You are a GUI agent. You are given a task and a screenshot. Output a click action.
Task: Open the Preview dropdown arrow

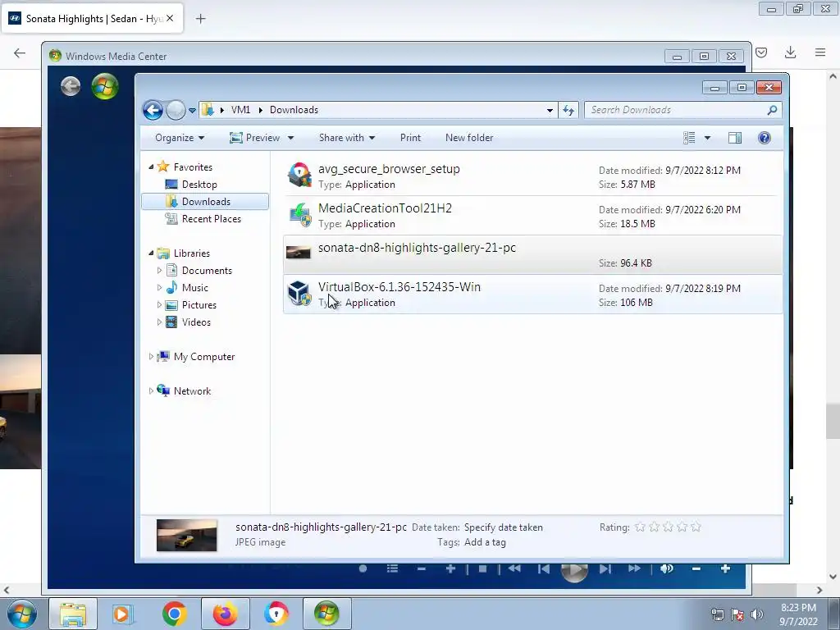click(x=291, y=138)
